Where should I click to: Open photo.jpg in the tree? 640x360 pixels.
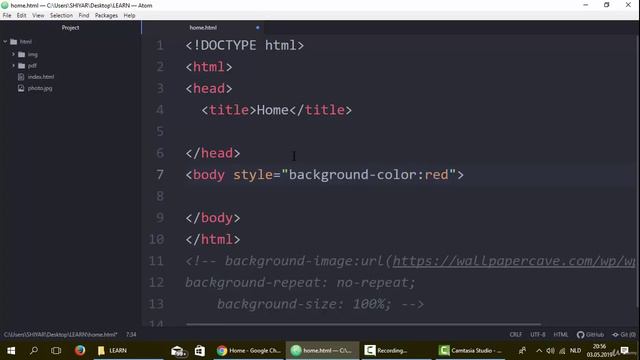point(40,88)
